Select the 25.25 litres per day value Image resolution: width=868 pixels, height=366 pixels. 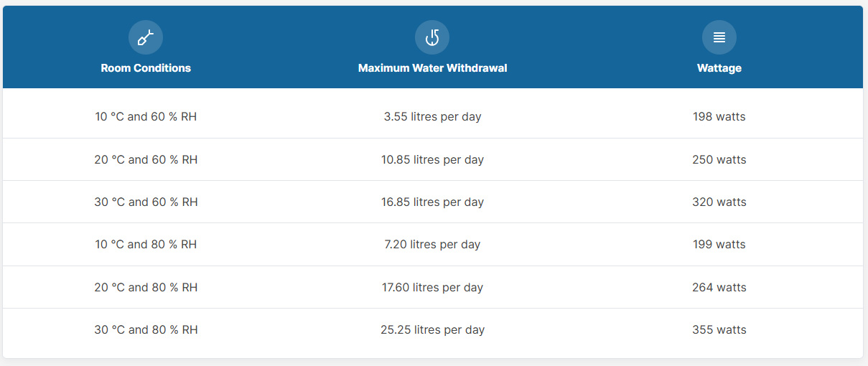coord(432,329)
